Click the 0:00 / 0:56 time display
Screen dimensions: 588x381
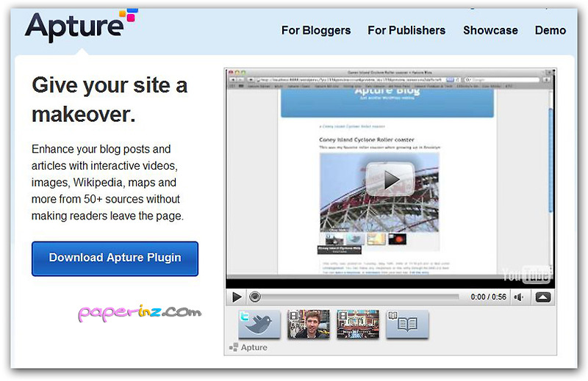tap(488, 297)
